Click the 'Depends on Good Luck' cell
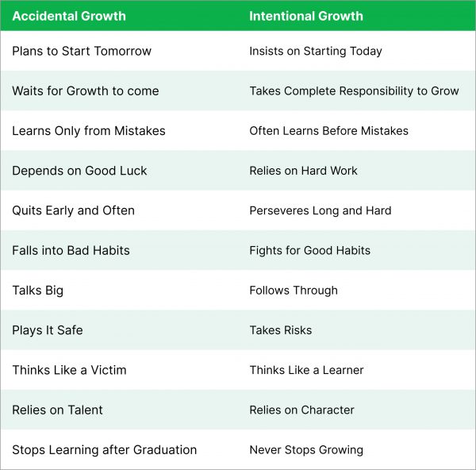 click(79, 171)
